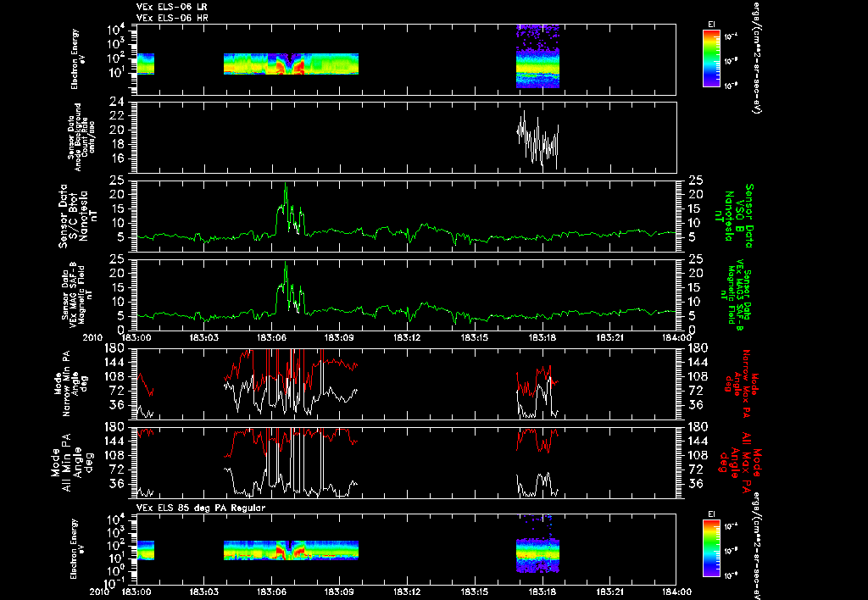
Task: Click the all-mode PA traces near 183:18
Action: (537, 462)
